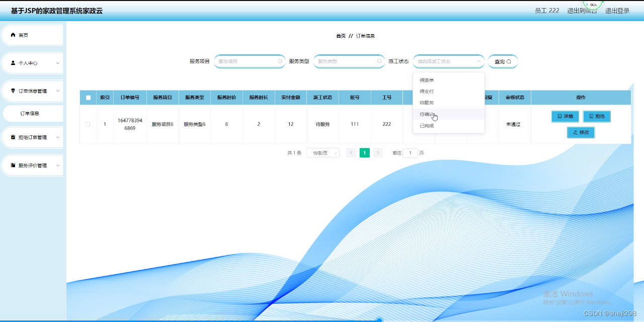Check the row checkbox for order 1647783946869

87,124
